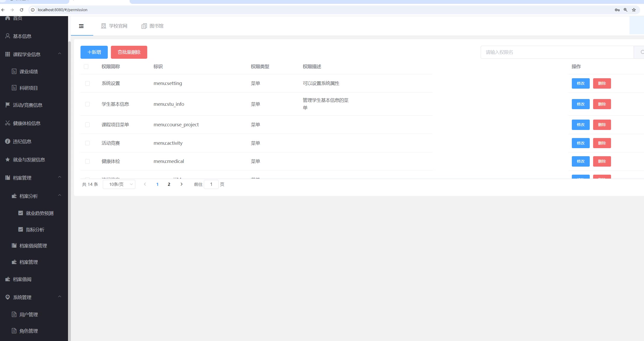Click the 就业趋势预测 chart icon
Screen dimensions: 644x341
(21, 213)
